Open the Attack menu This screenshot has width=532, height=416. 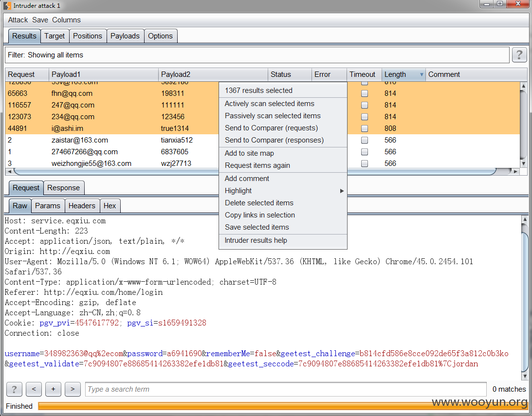18,20
